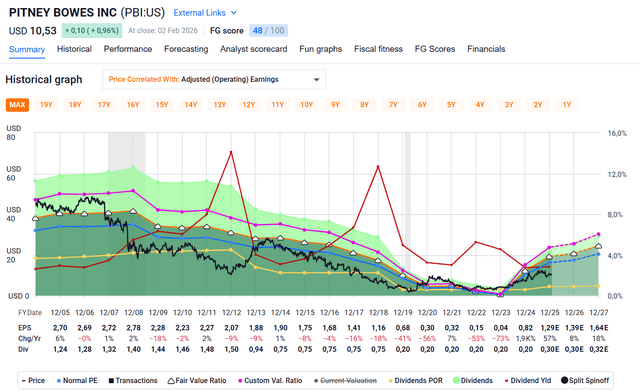Select the 19Y time range

click(x=46, y=105)
